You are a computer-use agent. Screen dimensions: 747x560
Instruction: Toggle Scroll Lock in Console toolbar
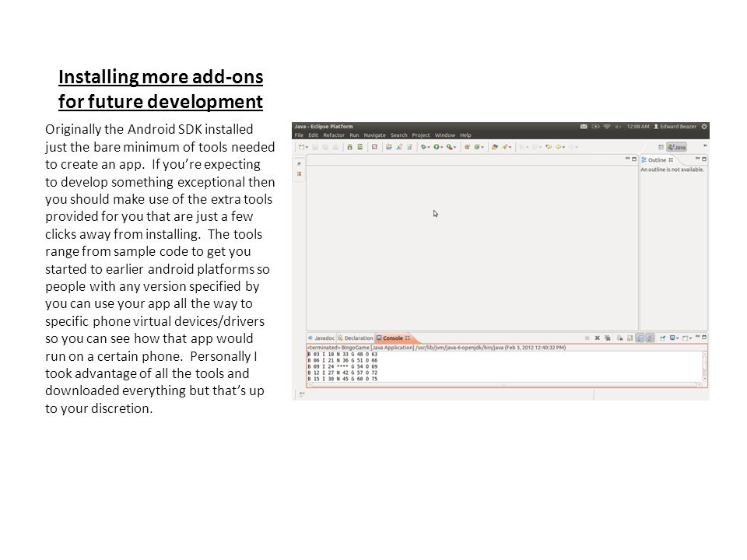tap(630, 338)
